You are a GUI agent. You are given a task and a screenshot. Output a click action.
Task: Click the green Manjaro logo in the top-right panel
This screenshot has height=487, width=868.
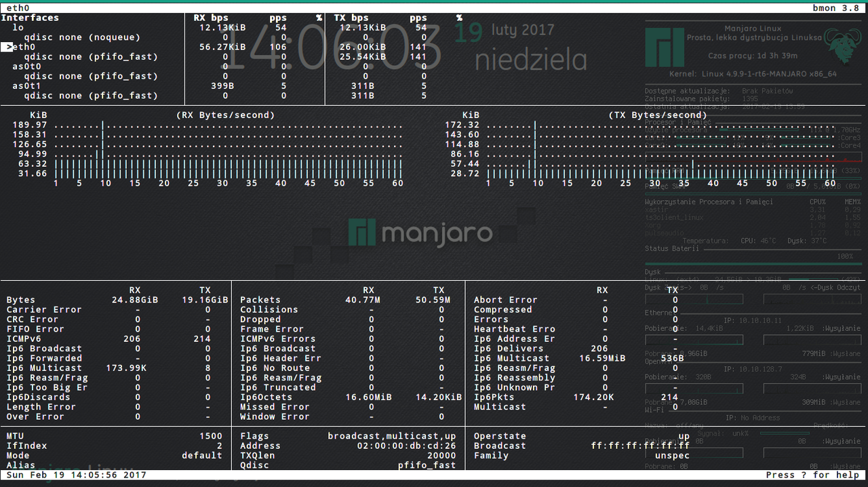[x=665, y=47]
